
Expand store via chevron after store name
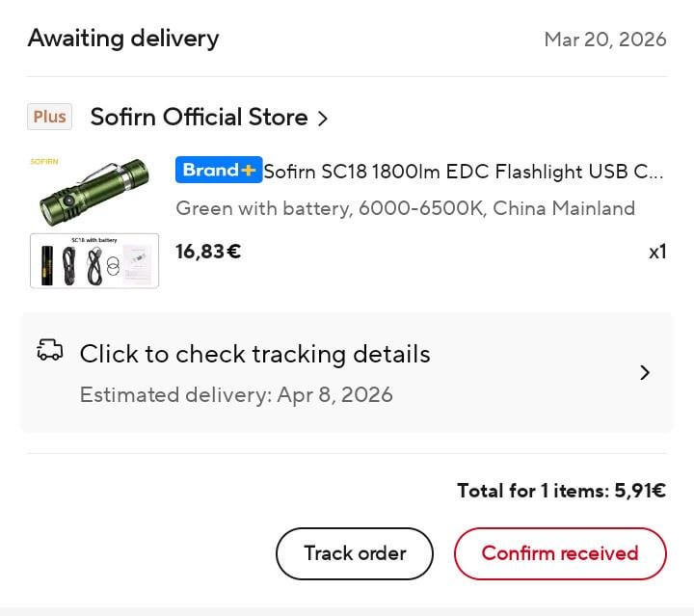(323, 119)
